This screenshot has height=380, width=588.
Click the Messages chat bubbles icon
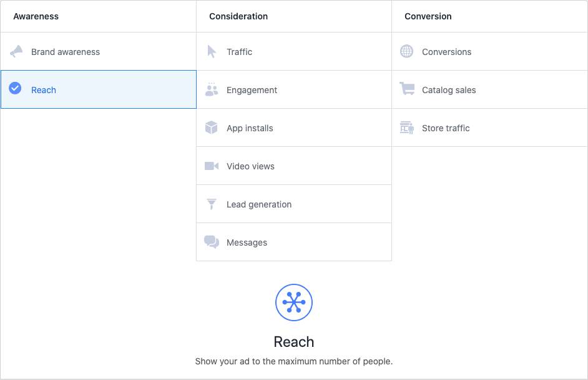(x=212, y=242)
